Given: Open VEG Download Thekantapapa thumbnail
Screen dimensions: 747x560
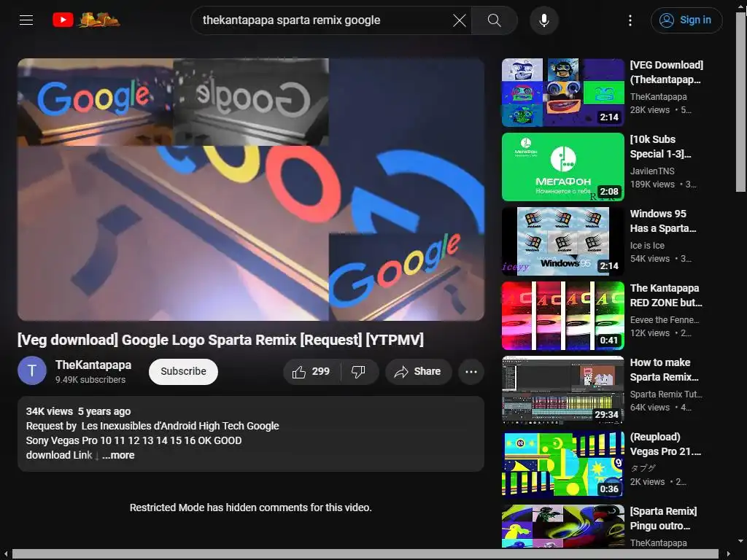Looking at the screenshot, I should click(x=563, y=93).
